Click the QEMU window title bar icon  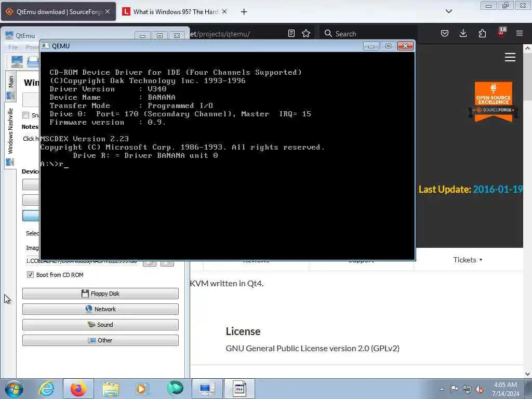point(46,46)
